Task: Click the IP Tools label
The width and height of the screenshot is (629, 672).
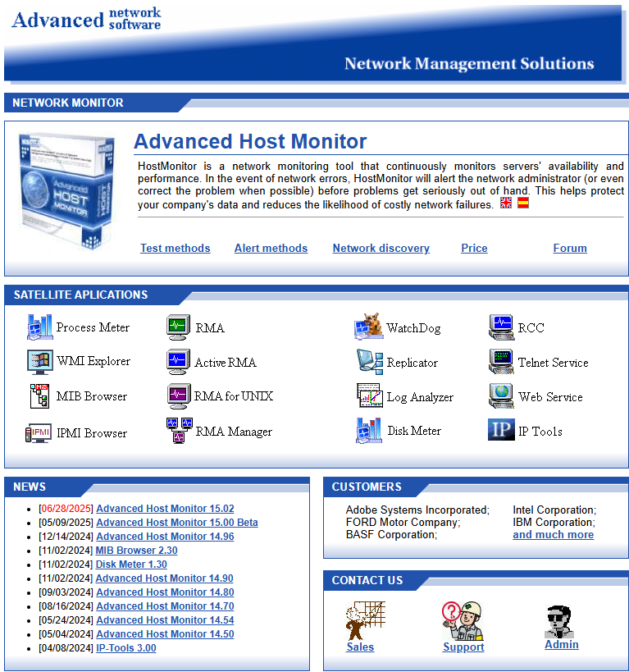Action: coord(540,432)
